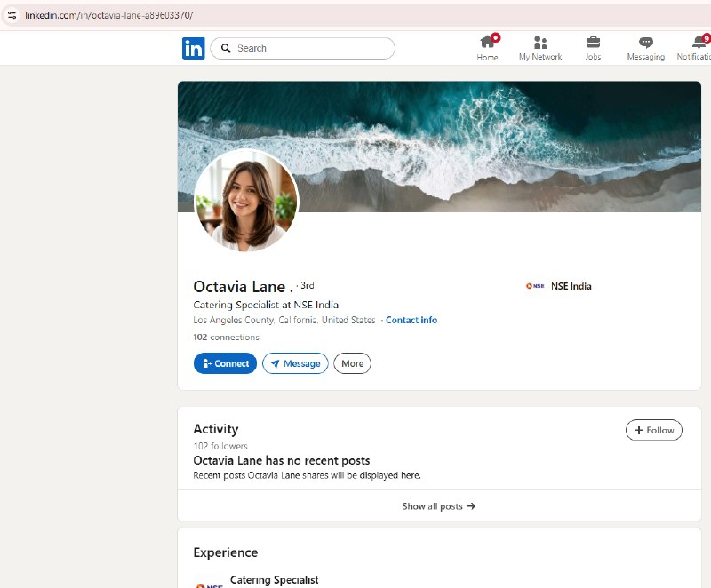
Task: Click the Experience section heading
Action: [226, 552]
